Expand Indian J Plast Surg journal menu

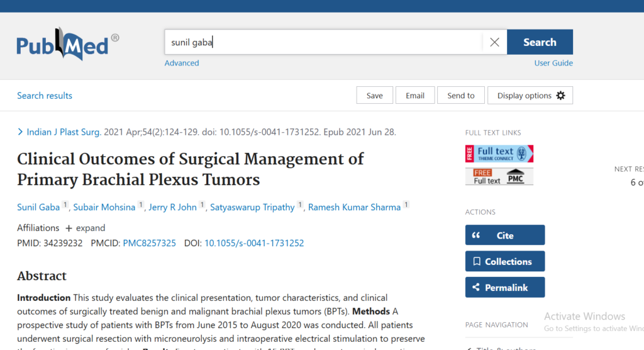(59, 132)
